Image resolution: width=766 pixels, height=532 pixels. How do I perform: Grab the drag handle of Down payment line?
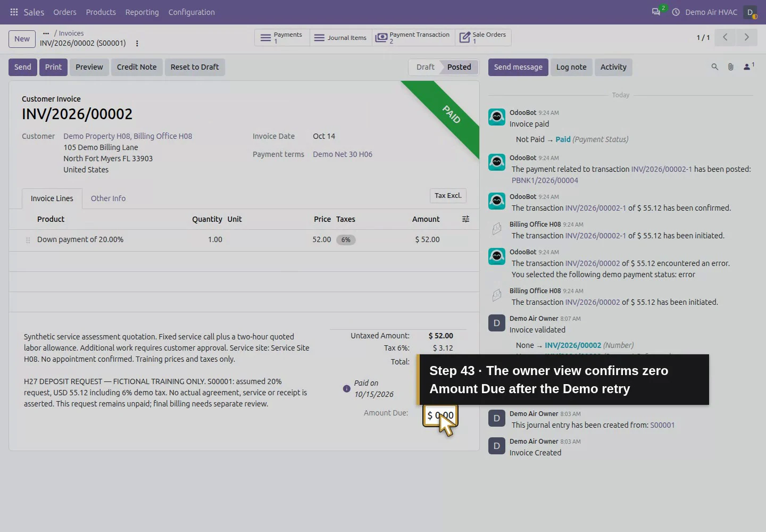pyautogui.click(x=28, y=240)
